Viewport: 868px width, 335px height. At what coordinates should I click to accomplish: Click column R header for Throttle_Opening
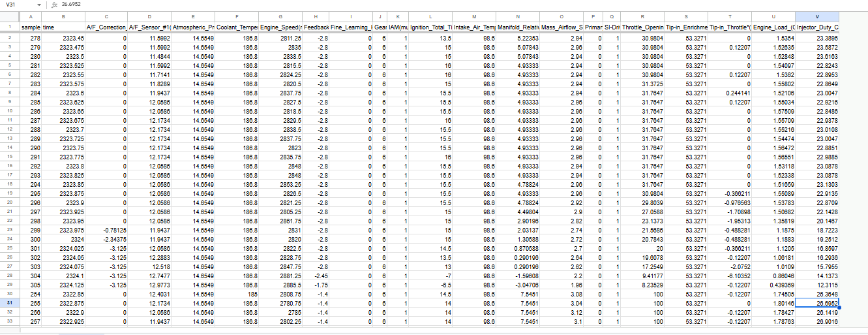642,16
